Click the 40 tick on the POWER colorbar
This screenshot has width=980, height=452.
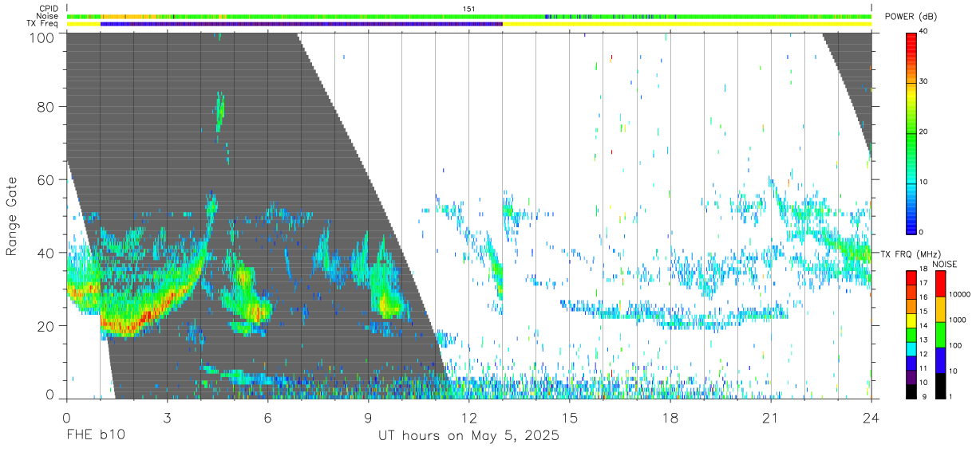tap(925, 32)
